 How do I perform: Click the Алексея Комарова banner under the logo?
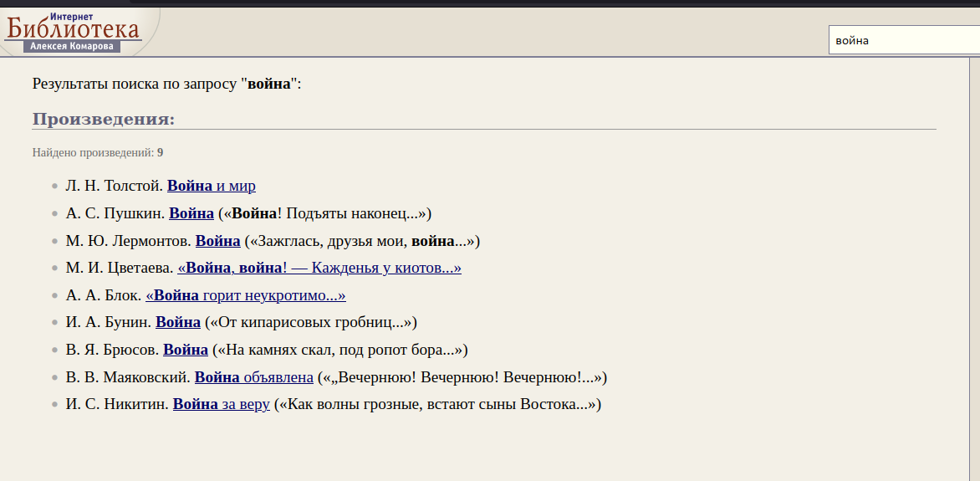coord(72,47)
